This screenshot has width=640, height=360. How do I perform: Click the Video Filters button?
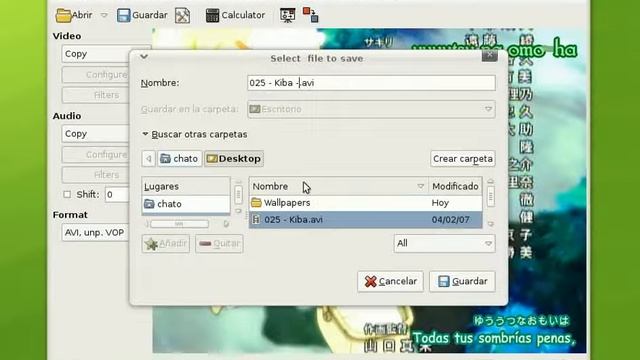click(x=96, y=95)
